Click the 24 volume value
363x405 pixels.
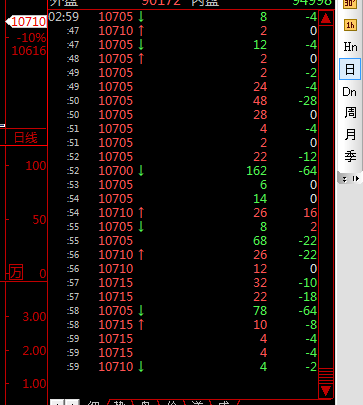pos(260,87)
